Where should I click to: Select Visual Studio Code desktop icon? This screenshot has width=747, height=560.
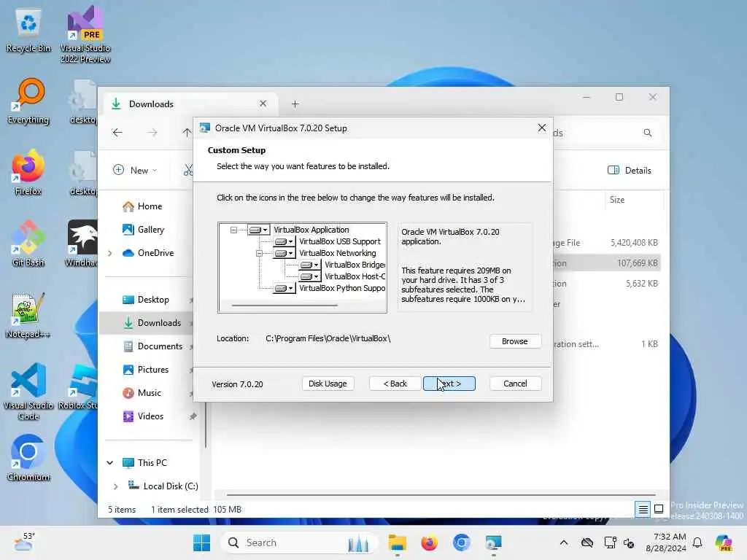[x=28, y=392]
